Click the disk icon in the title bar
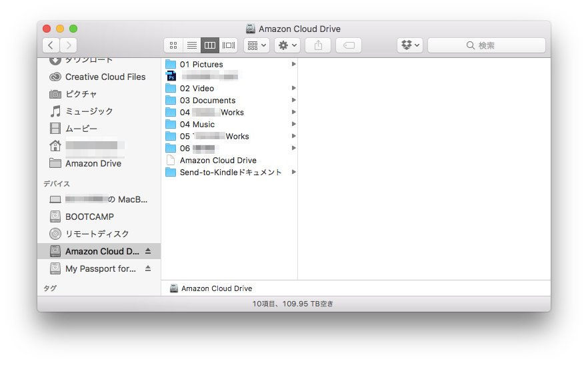 coord(251,29)
